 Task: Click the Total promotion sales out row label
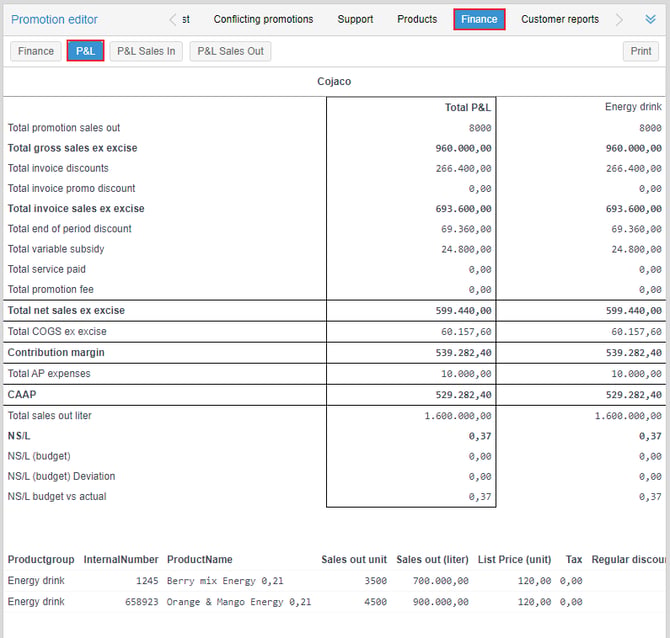pos(64,128)
